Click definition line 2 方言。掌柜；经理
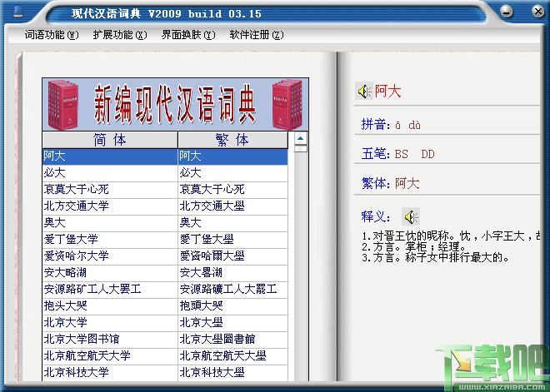 pos(414,247)
